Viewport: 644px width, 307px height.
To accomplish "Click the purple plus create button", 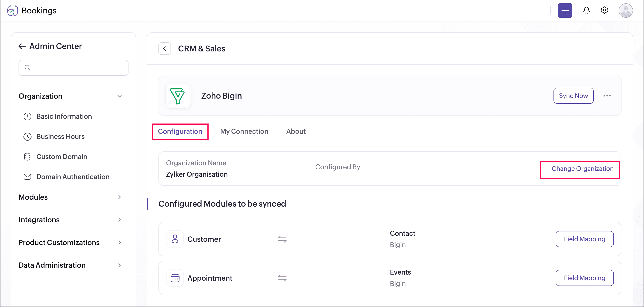I will click(565, 11).
